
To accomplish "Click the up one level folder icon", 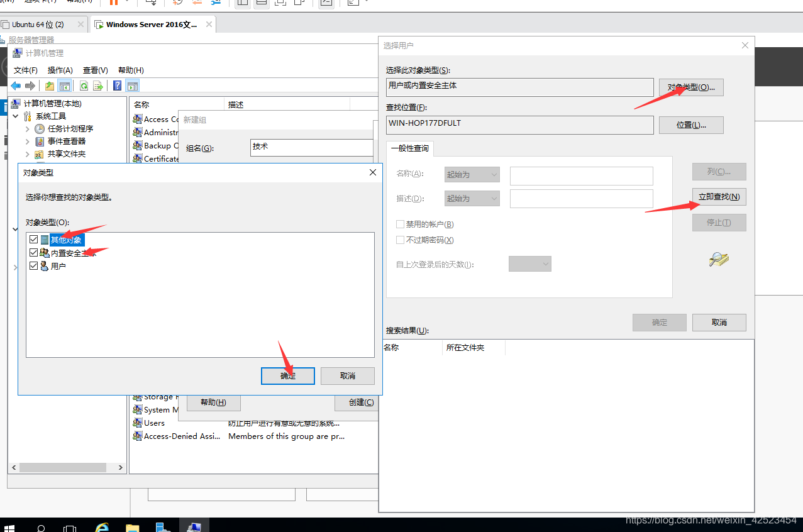I will pos(50,86).
